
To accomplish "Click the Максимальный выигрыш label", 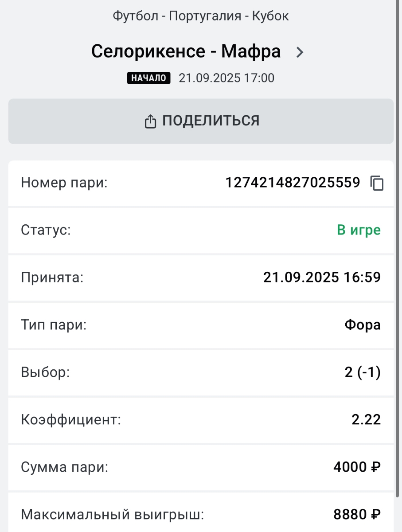I will coord(112,515).
